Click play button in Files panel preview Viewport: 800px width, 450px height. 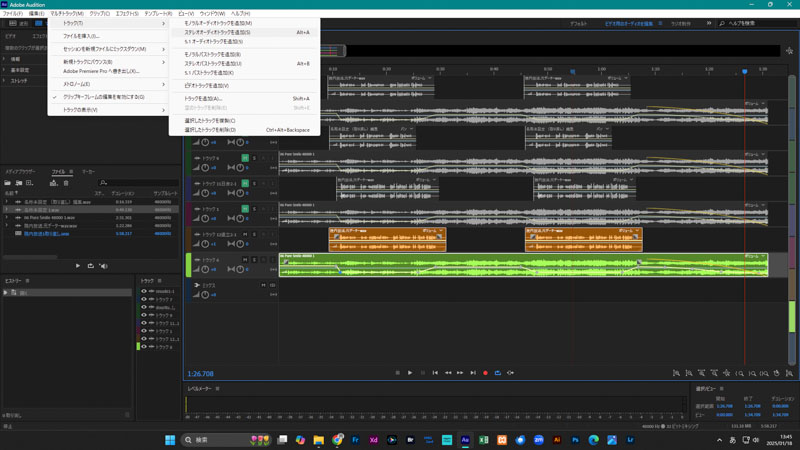[x=78, y=266]
